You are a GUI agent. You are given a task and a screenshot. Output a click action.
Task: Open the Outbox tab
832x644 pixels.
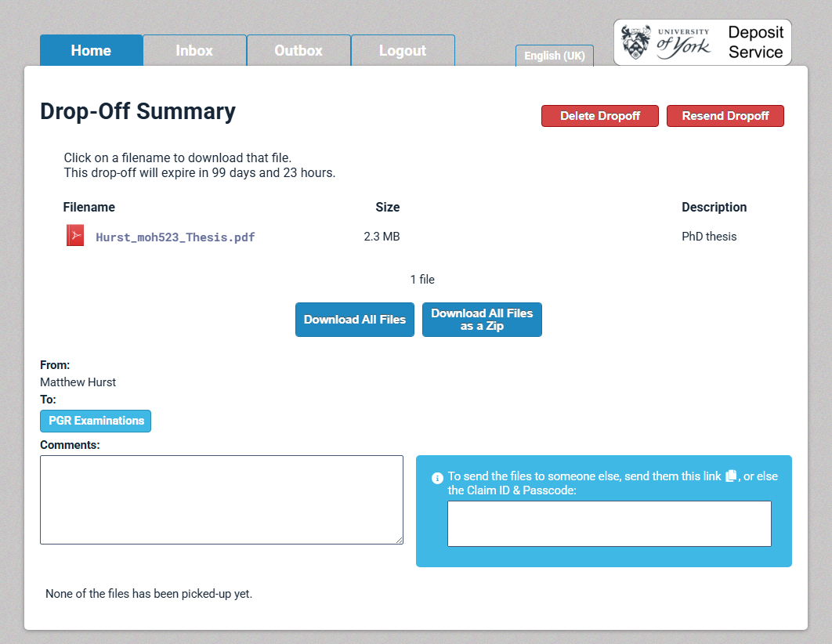pyautogui.click(x=298, y=50)
